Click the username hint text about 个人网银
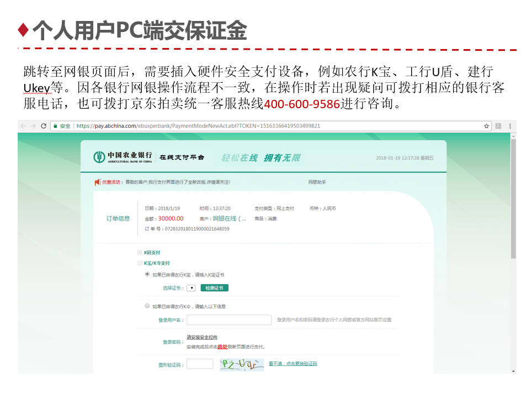The height and width of the screenshot is (399, 532). click(334, 320)
